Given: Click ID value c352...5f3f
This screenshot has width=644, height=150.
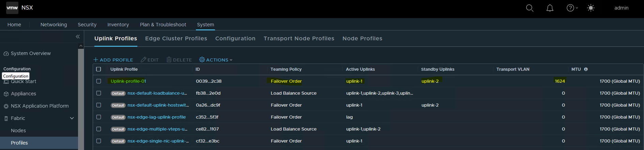Looking at the screenshot, I should tap(207, 117).
